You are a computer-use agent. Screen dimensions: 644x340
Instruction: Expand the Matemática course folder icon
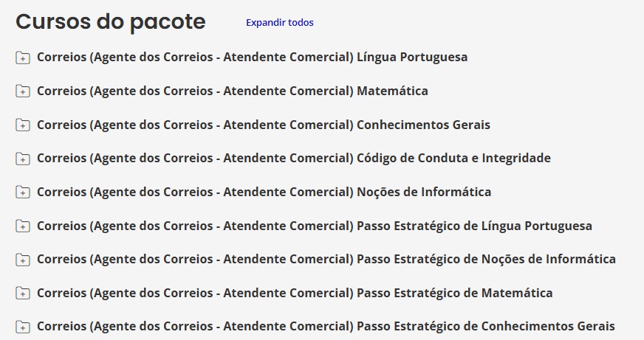(x=23, y=91)
